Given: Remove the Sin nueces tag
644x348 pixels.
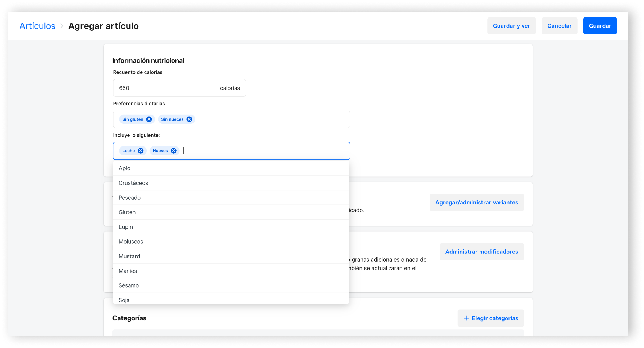Looking at the screenshot, I should click(189, 119).
